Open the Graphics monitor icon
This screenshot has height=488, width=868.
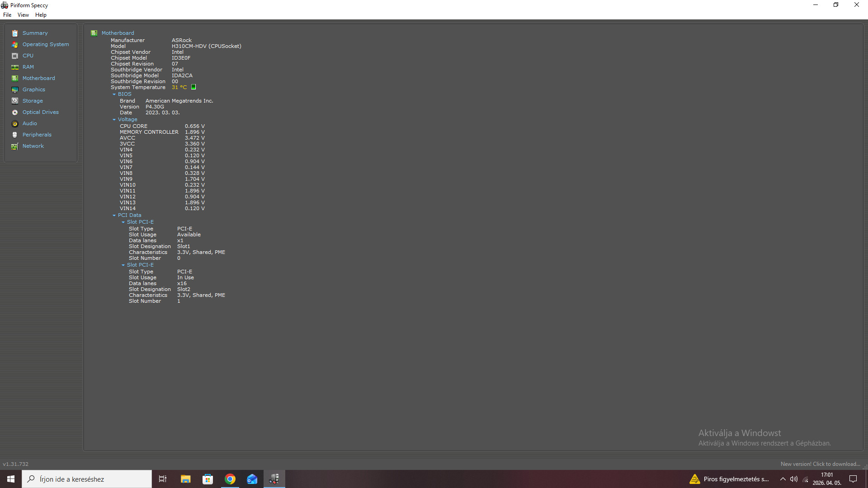click(x=15, y=90)
